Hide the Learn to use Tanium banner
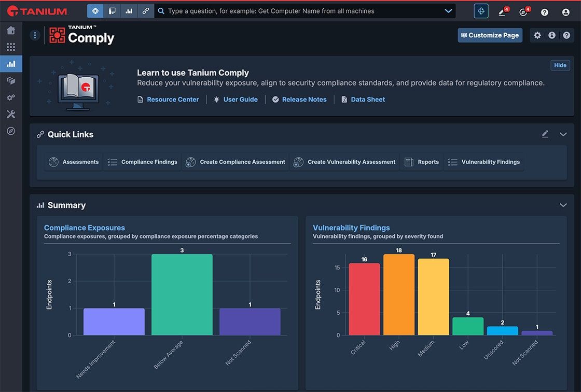Screen dimensions: 581x392 [x=560, y=65]
